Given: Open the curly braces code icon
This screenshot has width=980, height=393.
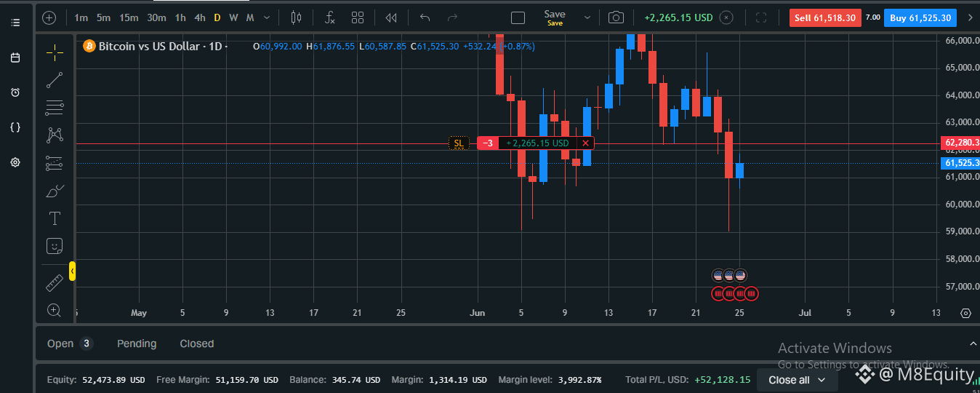Looking at the screenshot, I should click(15, 127).
